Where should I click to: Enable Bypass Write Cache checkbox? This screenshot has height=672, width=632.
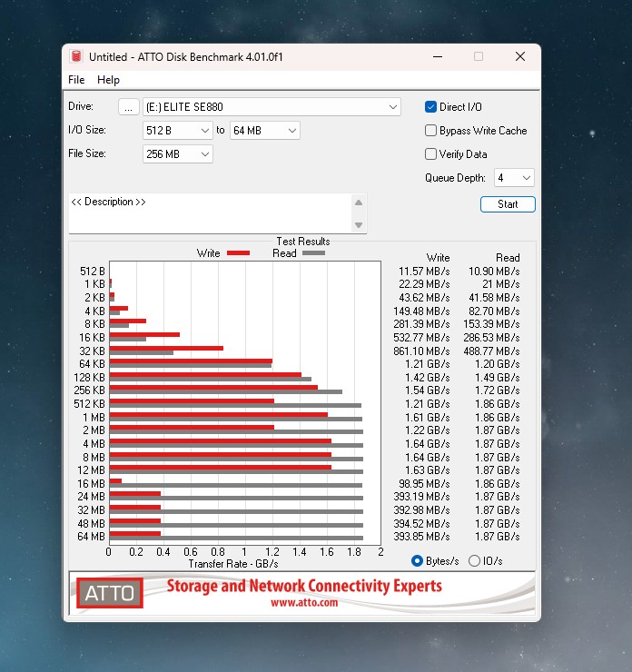tap(430, 130)
